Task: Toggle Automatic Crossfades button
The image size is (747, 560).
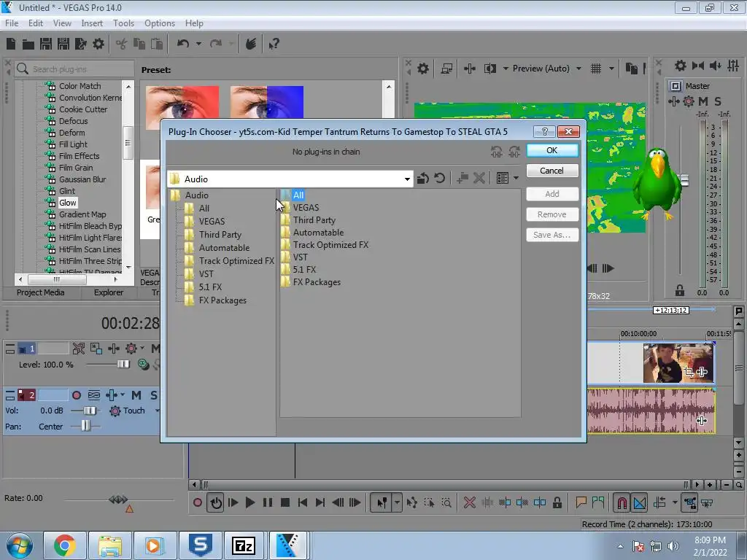Action: [639, 502]
